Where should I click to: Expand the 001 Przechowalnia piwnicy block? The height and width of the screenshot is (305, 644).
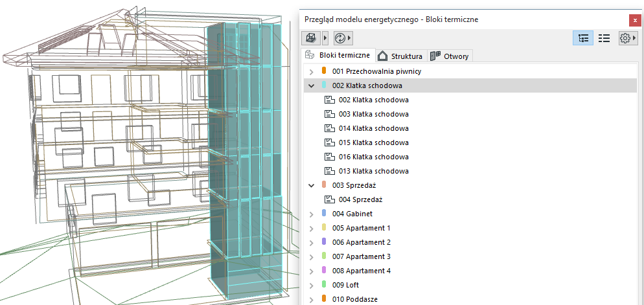point(312,71)
